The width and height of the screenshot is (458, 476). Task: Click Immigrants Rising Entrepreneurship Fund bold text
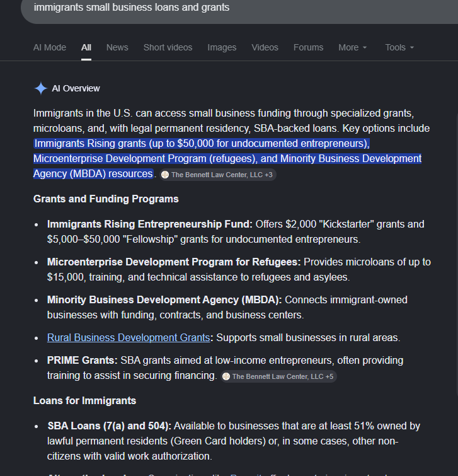(x=149, y=224)
